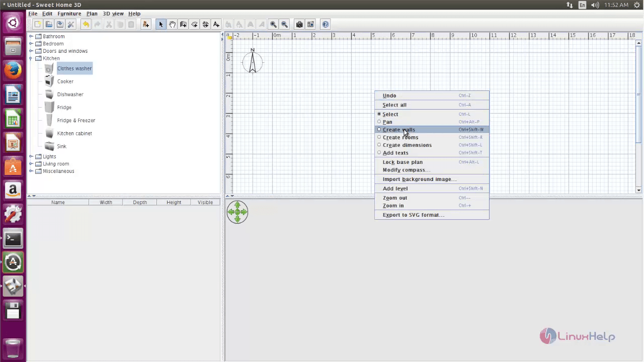This screenshot has height=362, width=644.
Task: Expand the Bedroom catalog folder
Action: click(x=31, y=44)
